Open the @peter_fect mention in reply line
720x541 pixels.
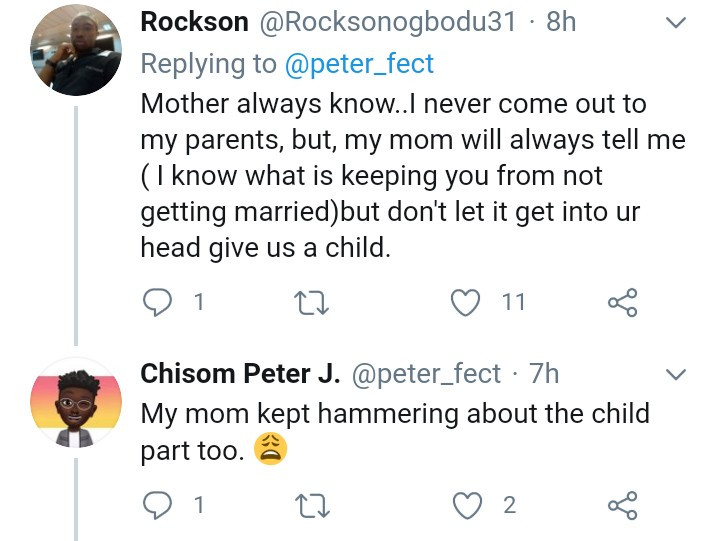[360, 64]
